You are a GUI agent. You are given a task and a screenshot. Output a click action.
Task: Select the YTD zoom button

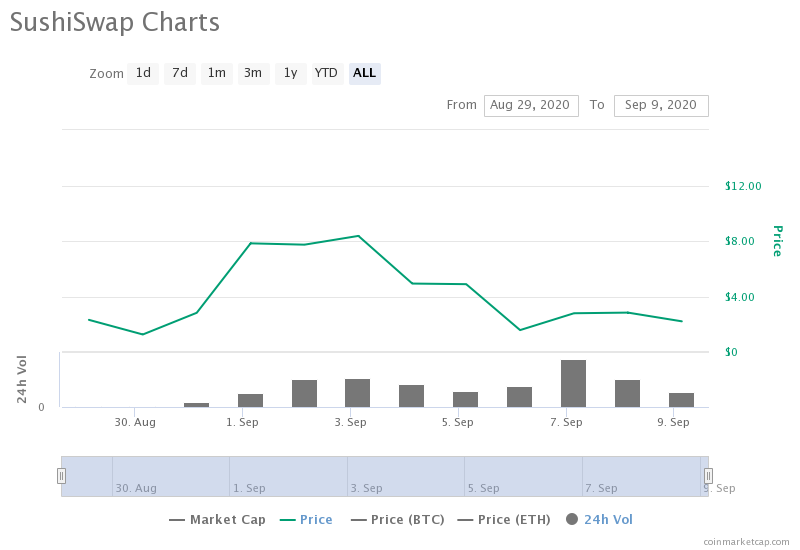327,73
